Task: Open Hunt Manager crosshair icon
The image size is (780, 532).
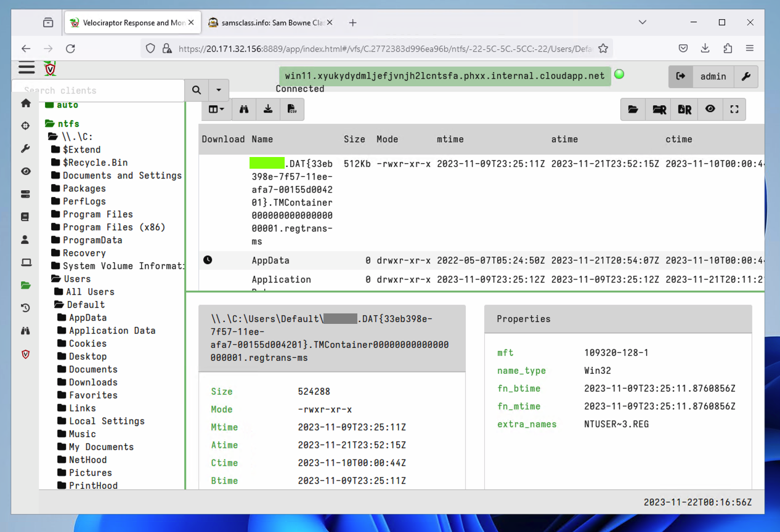Action: (25, 126)
